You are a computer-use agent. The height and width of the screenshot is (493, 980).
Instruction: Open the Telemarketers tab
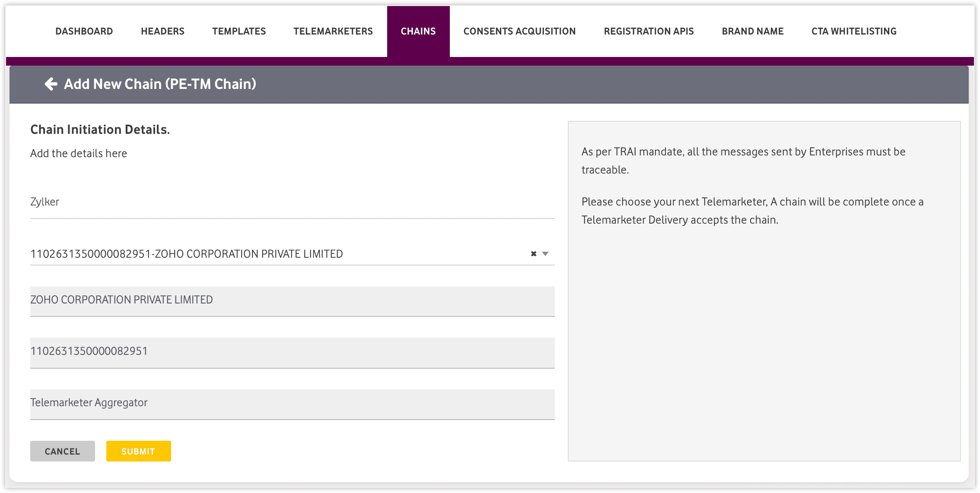click(333, 31)
